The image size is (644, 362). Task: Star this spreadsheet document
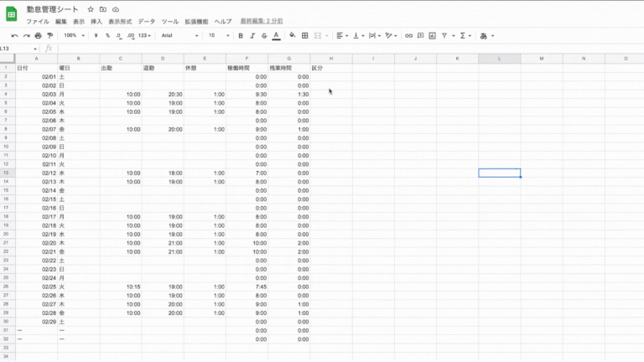point(91,8)
